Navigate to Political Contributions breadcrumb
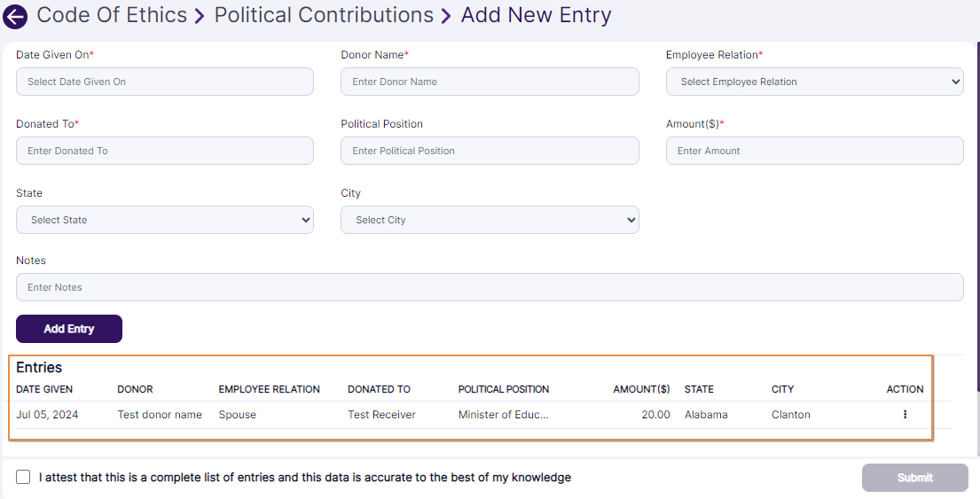 pos(324,15)
